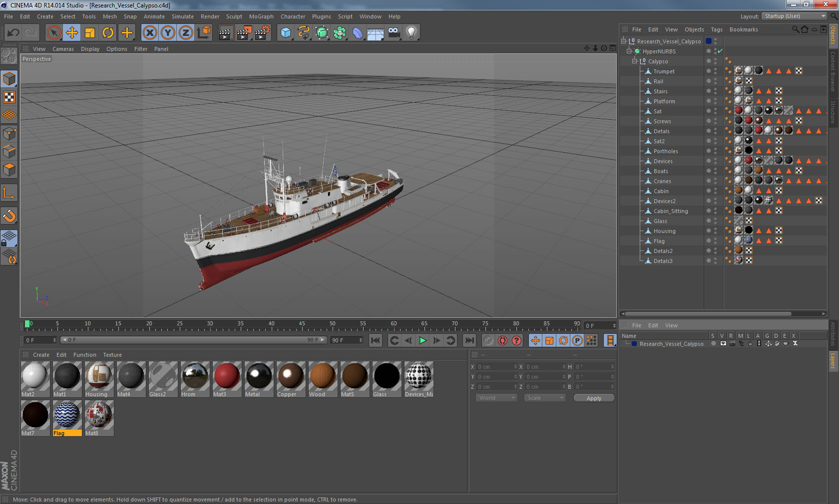Toggle HyperNURBS green enable checkmark
The width and height of the screenshot is (839, 504).
click(x=720, y=51)
